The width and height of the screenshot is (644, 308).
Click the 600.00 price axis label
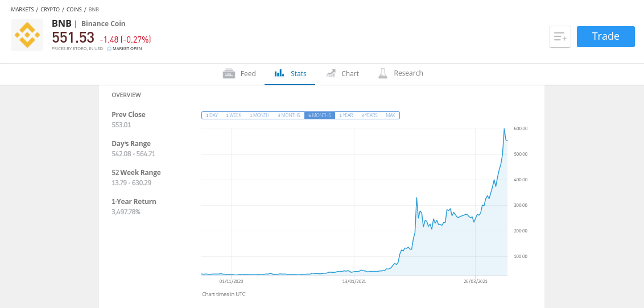tap(521, 128)
